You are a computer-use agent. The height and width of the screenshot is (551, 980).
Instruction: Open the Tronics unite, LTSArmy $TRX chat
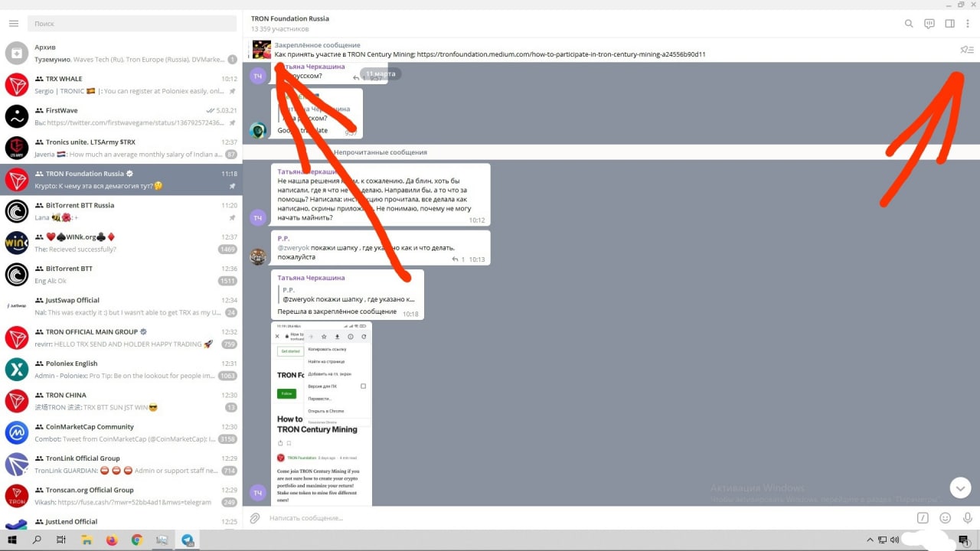[x=121, y=148]
